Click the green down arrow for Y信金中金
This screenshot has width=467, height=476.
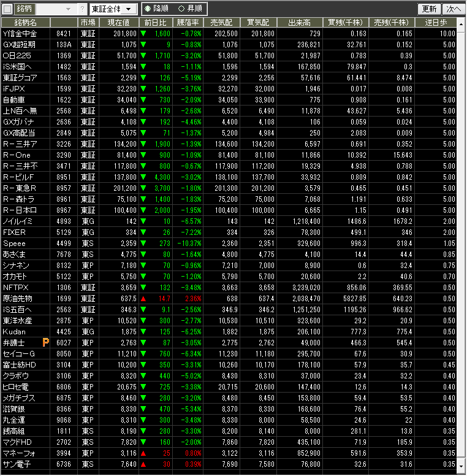143,33
